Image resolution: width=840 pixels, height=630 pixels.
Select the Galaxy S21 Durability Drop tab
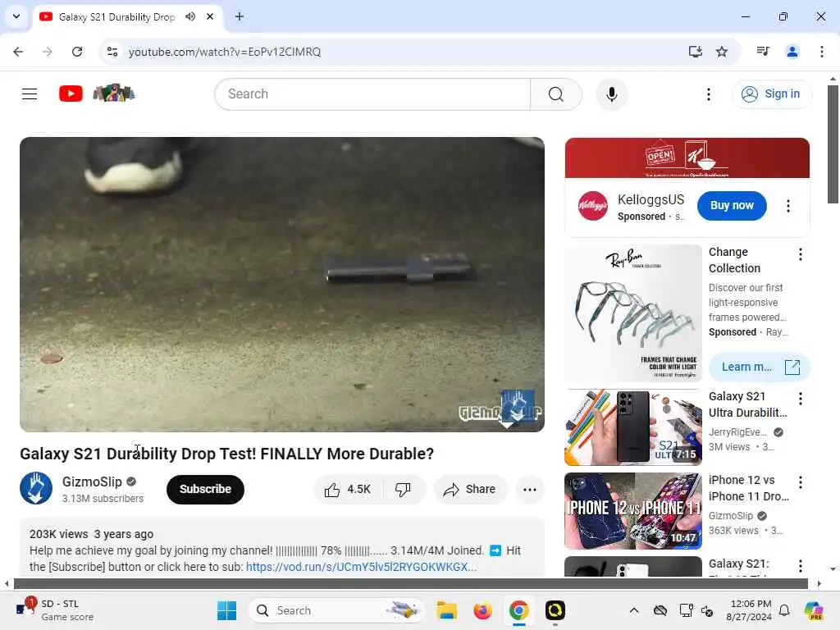(x=116, y=17)
